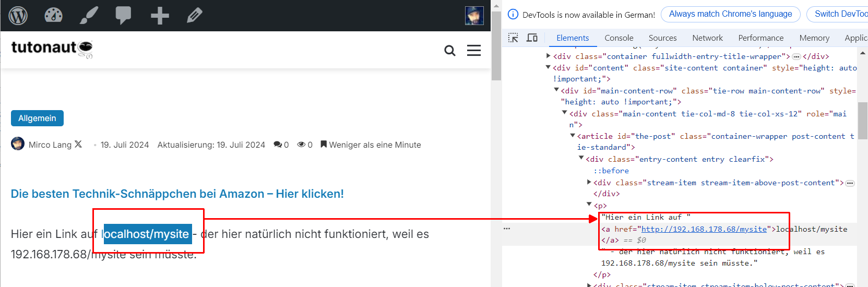Click the DevTools vertical scrollbar thumb
This screenshot has width=868, height=287.
(863, 120)
